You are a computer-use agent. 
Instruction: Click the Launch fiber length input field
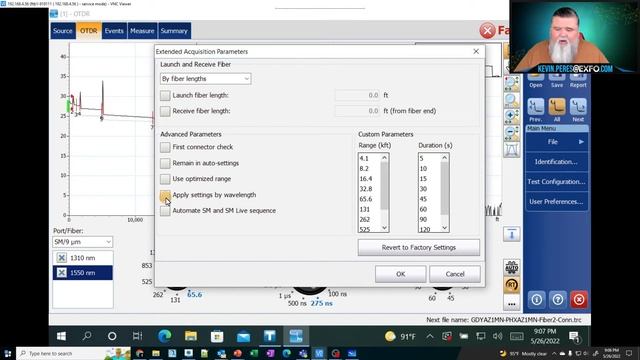click(x=357, y=95)
